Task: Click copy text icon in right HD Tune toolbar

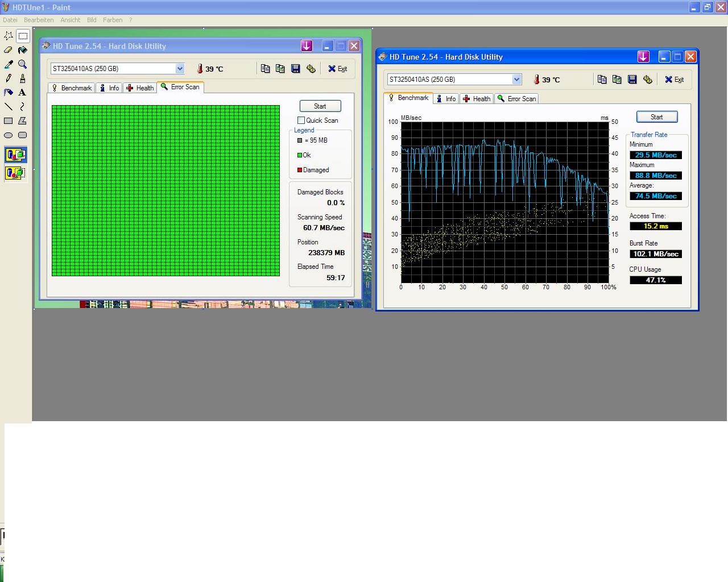Action: (602, 80)
